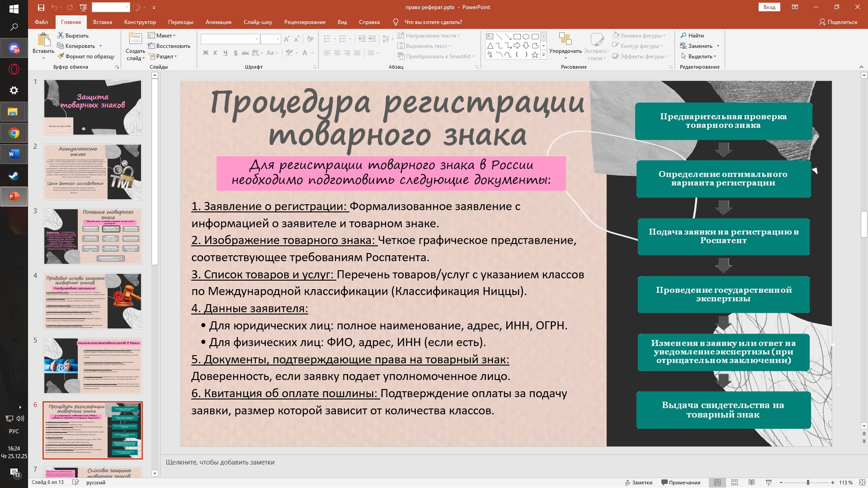Open Упорядочить (Arrange) shapes tool
The height and width of the screenshot is (488, 868).
pyautogui.click(x=565, y=46)
